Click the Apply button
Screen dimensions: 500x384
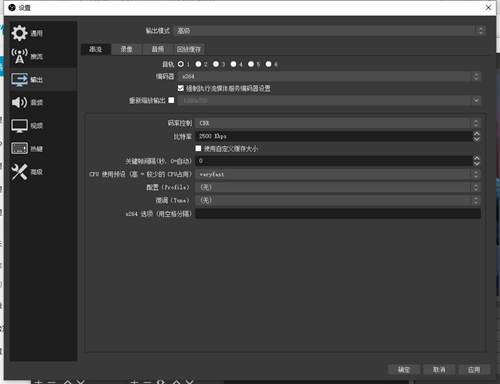474,369
